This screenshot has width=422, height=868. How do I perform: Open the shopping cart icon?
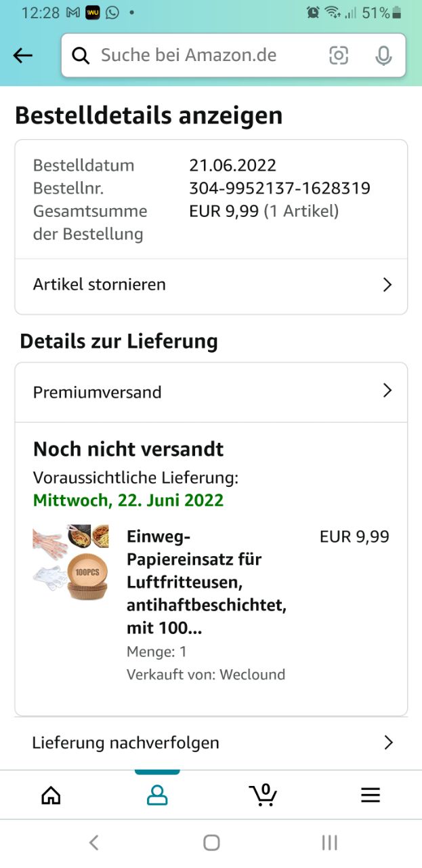click(263, 794)
